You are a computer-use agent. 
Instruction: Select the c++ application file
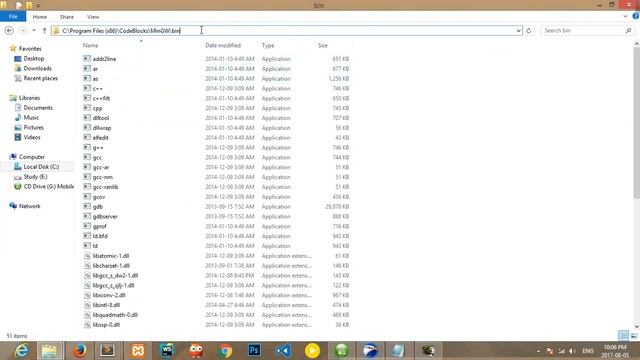click(x=98, y=88)
